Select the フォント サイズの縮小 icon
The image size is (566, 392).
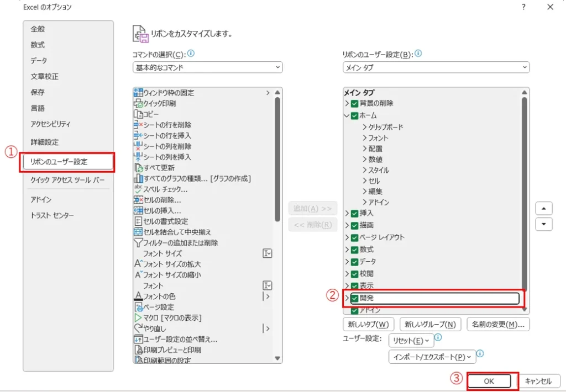click(138, 275)
